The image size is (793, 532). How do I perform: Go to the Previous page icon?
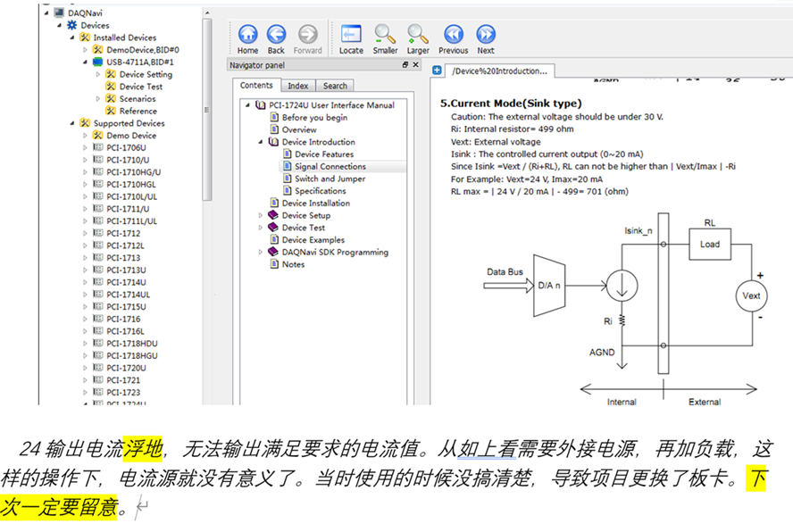[453, 35]
